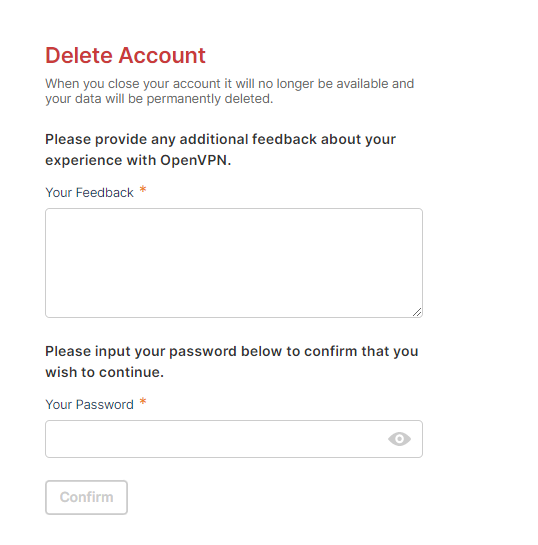Screen dimensions: 538x545
Task: Click the orange asterisk beside Your Password
Action: point(143,402)
